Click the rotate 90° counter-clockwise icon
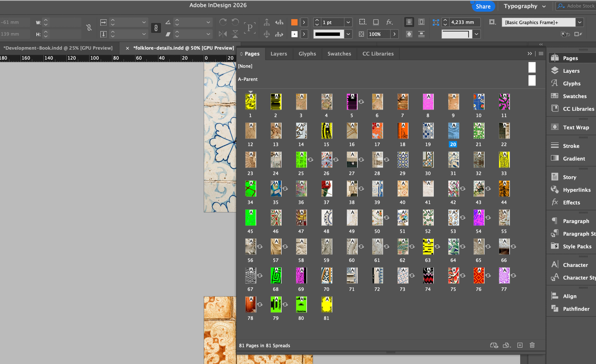This screenshot has height=364, width=596. point(235,22)
